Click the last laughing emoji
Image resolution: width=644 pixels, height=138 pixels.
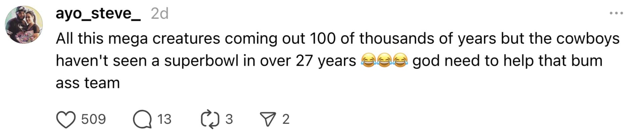[x=400, y=61]
